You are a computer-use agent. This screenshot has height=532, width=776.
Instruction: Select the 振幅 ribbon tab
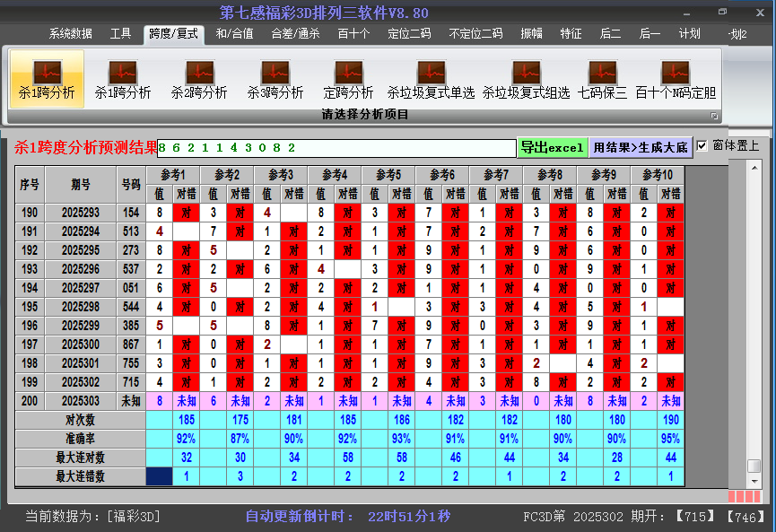(532, 34)
